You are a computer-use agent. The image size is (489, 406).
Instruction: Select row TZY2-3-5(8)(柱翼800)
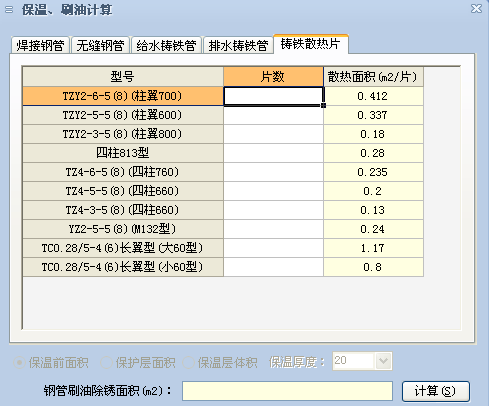click(x=123, y=134)
